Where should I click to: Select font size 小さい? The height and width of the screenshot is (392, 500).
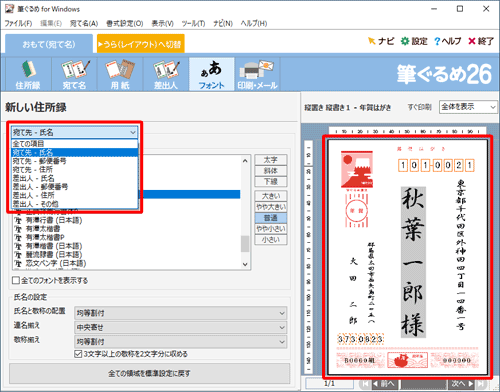271,240
